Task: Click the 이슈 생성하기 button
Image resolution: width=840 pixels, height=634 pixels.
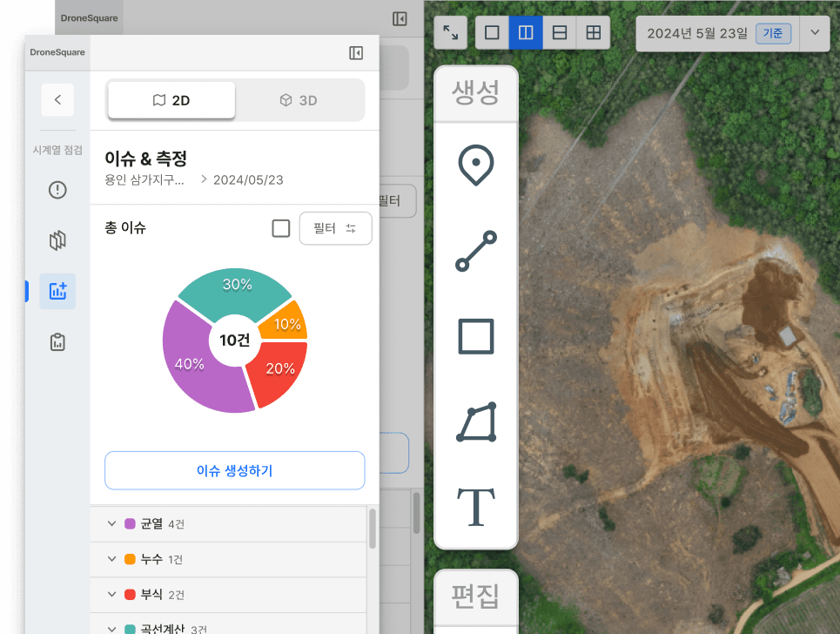Action: [x=234, y=470]
